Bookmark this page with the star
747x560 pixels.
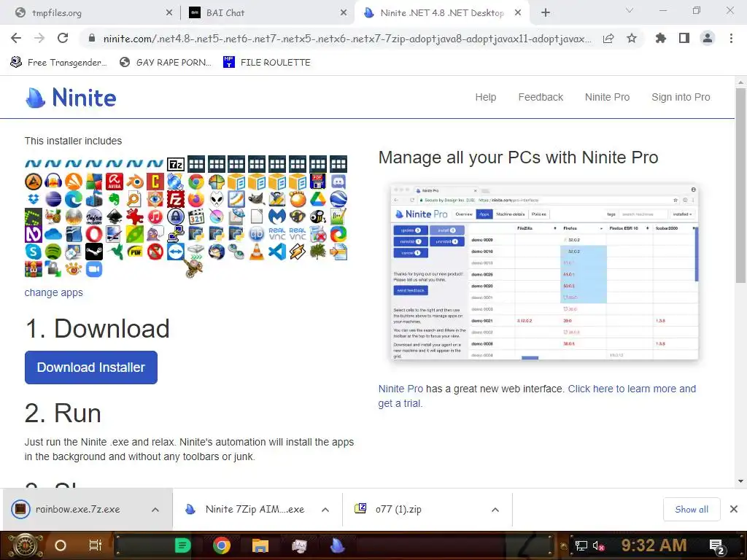(x=632, y=38)
